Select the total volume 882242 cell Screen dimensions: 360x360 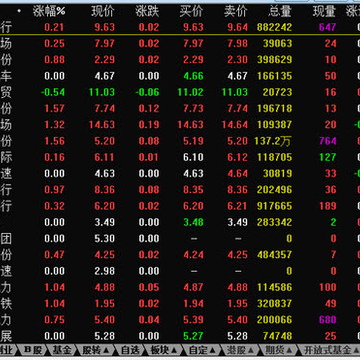click(x=274, y=27)
